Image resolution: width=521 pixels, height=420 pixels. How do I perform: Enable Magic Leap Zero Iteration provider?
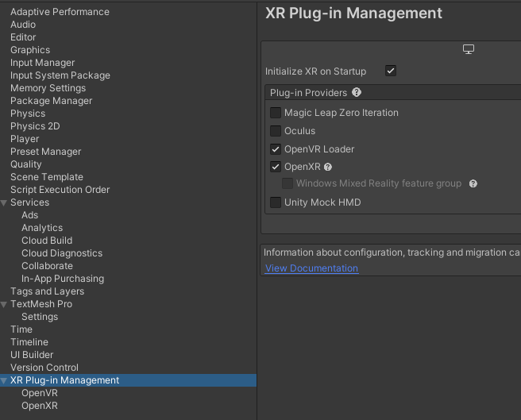click(276, 113)
